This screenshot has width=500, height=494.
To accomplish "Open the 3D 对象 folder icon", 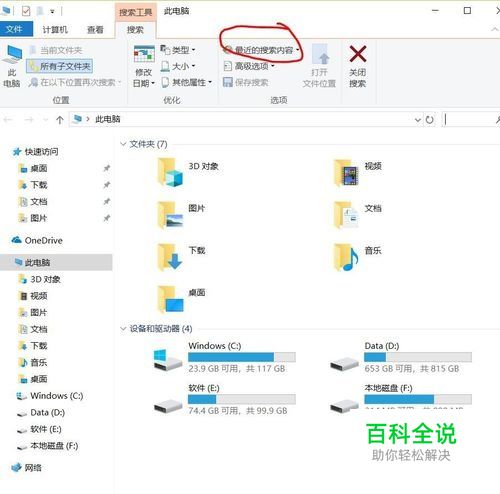I will [170, 172].
